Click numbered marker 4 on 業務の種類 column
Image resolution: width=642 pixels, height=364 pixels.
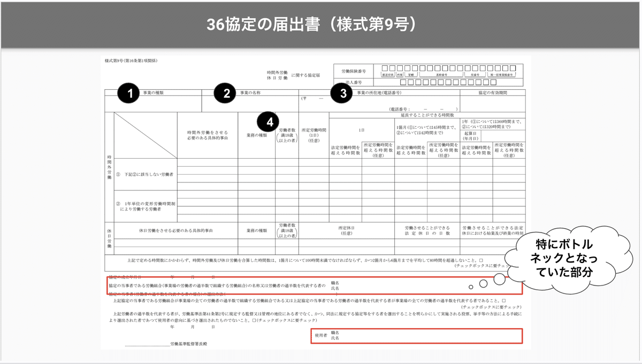[267, 121]
